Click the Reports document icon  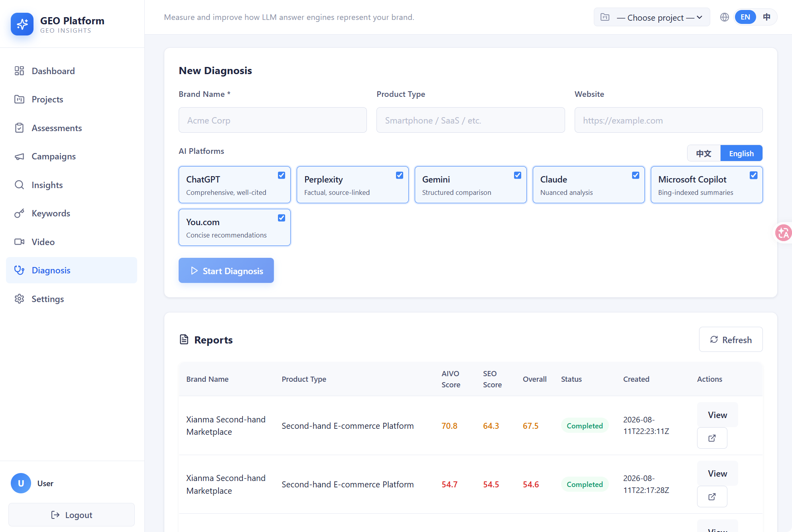[184, 340]
